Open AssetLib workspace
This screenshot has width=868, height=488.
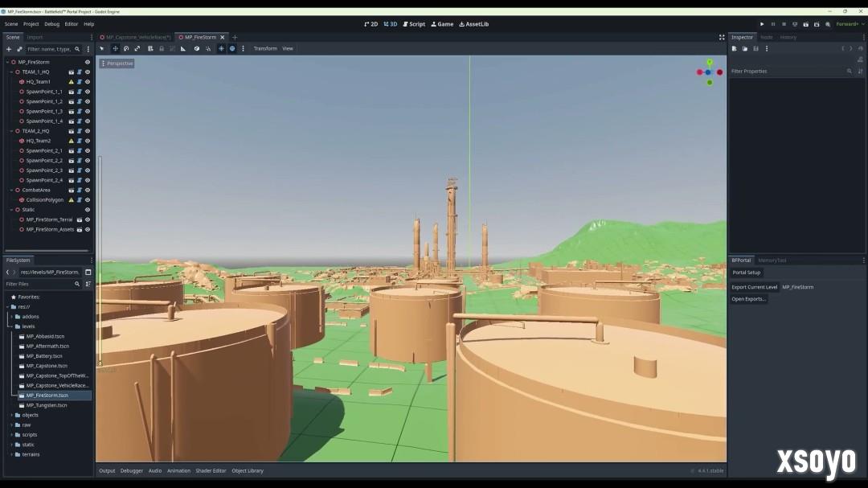coord(473,24)
